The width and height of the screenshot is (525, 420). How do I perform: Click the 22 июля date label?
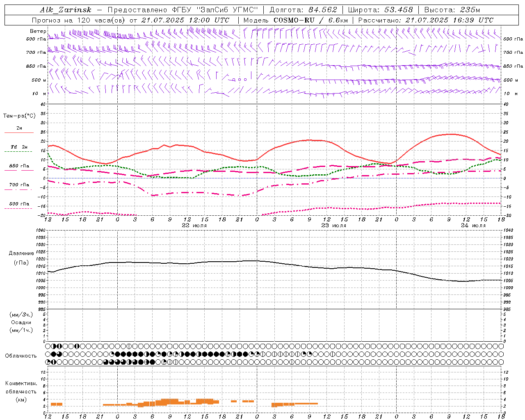tap(194, 226)
